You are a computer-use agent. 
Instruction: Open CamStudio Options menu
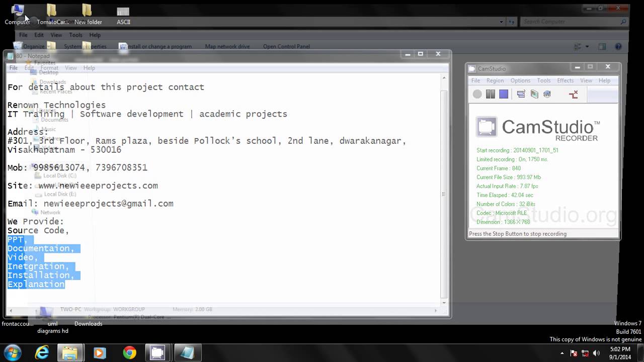pyautogui.click(x=520, y=80)
